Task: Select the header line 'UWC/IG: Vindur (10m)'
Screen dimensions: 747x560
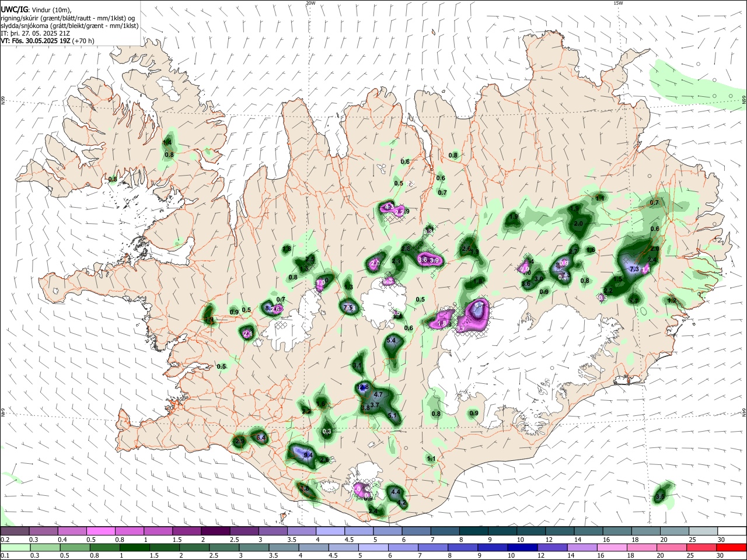Action: [x=36, y=10]
